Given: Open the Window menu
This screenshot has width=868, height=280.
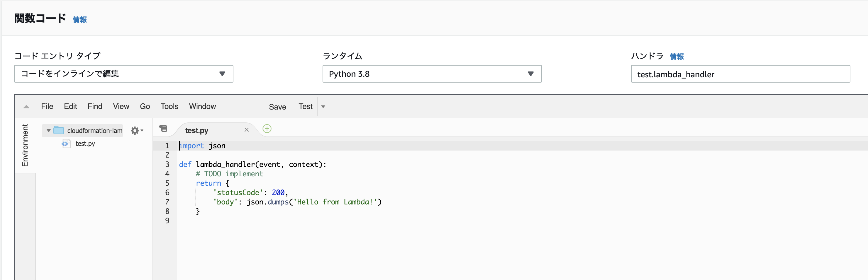Looking at the screenshot, I should point(202,106).
